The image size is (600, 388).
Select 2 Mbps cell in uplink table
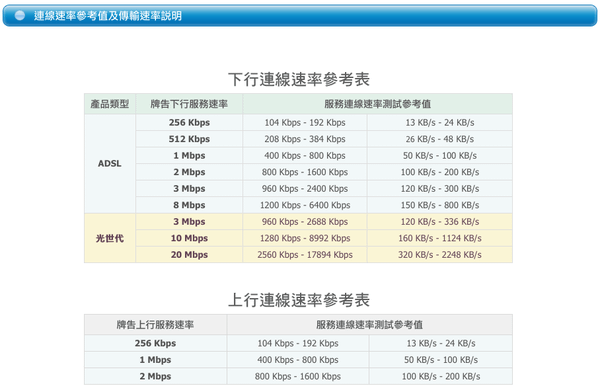[x=155, y=376]
